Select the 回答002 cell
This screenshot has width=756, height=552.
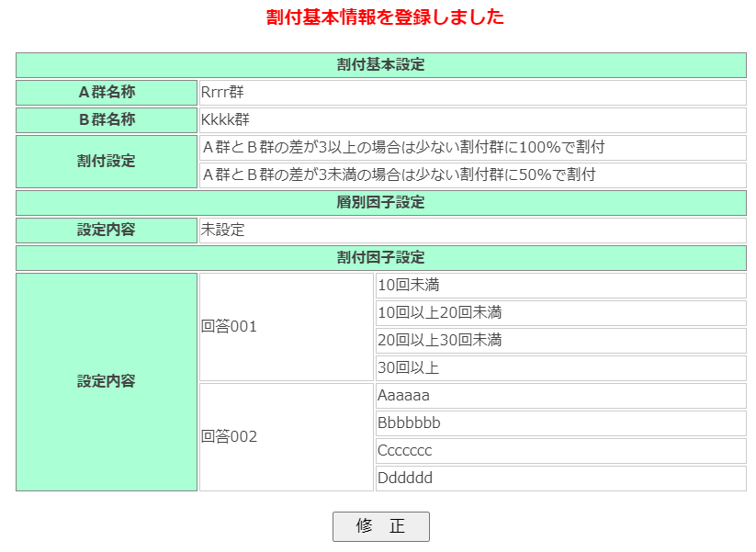[287, 437]
